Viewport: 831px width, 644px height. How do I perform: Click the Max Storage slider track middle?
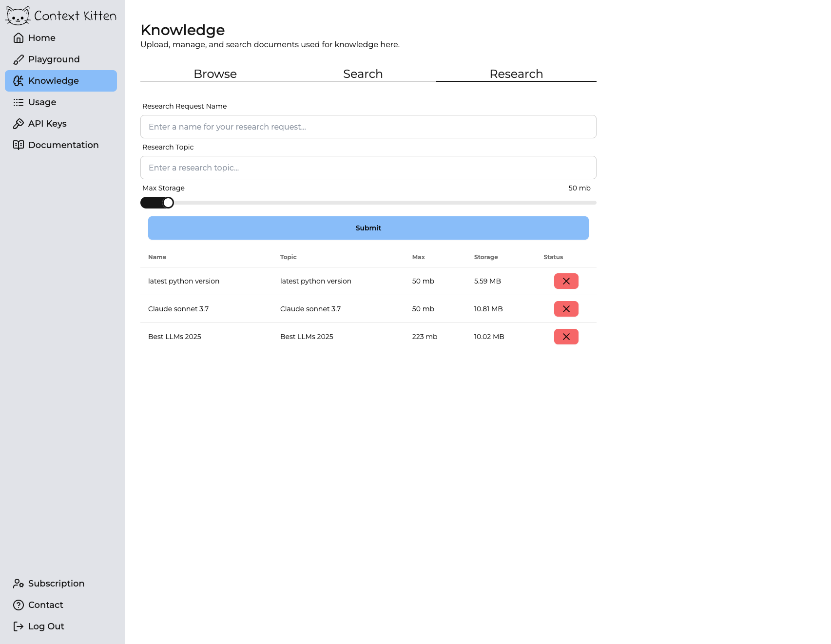tap(368, 203)
